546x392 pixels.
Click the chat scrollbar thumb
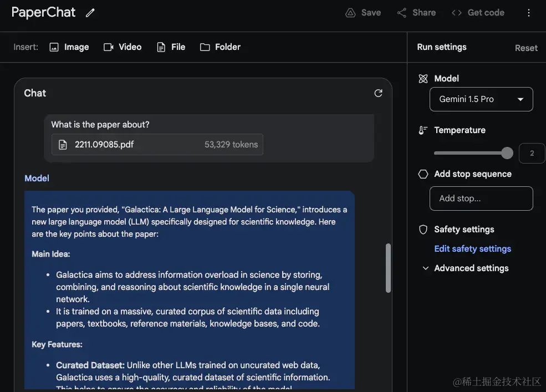click(x=388, y=268)
